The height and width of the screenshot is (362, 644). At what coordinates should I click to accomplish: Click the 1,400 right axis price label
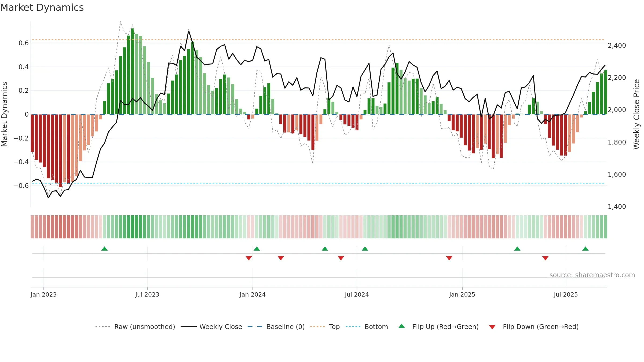coord(617,206)
